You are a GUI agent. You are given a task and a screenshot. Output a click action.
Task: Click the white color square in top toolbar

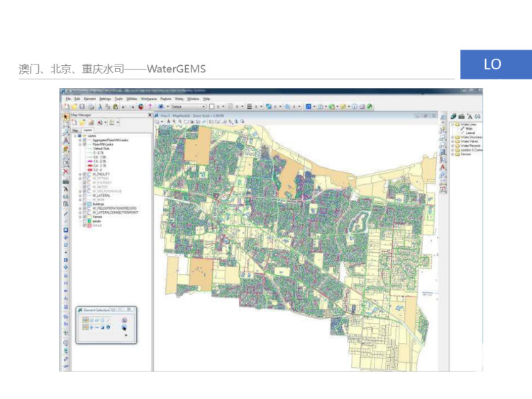(211, 107)
